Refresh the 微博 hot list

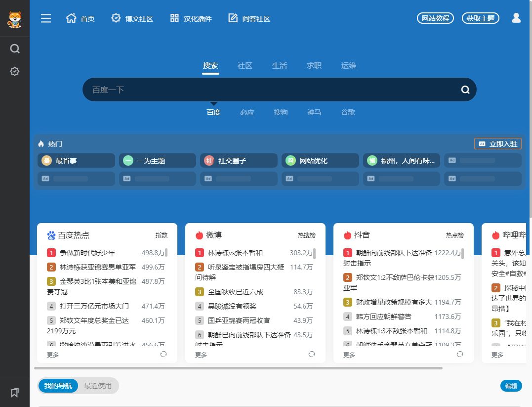(x=312, y=354)
